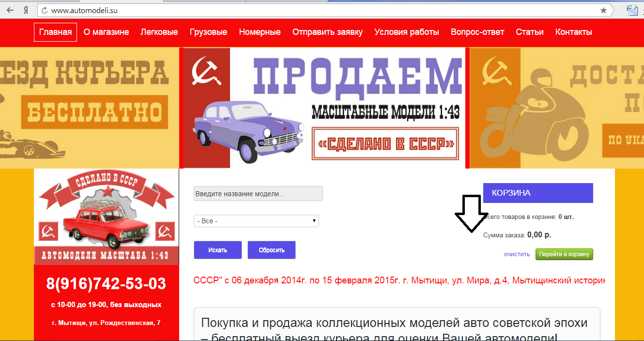Click the motorcycle courier banner on the right
644x341 pixels.
point(557,108)
